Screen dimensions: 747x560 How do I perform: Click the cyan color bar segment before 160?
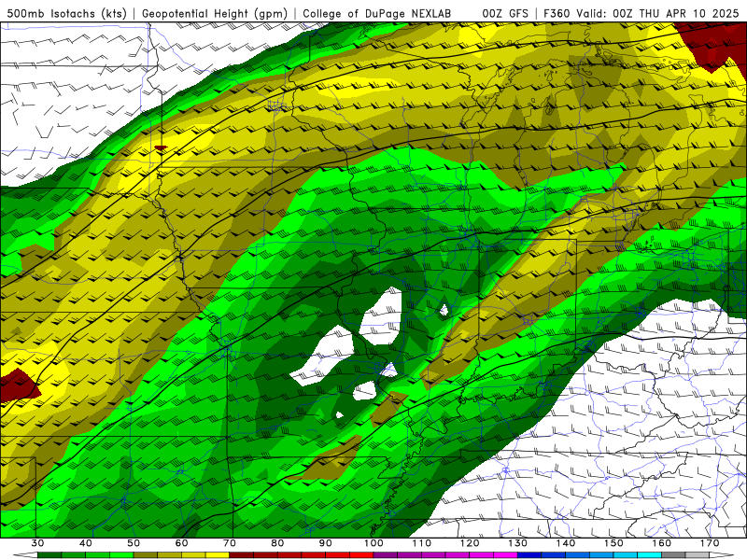(x=649, y=555)
